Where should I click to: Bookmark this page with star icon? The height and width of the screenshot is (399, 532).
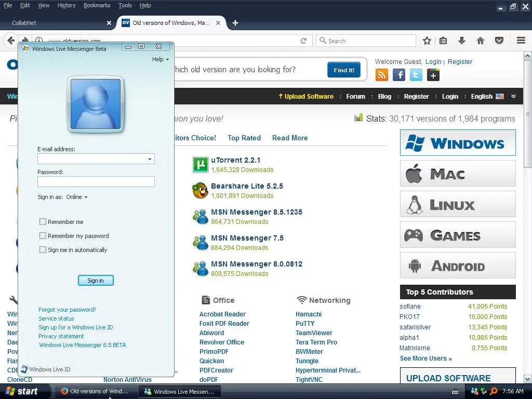tap(427, 41)
